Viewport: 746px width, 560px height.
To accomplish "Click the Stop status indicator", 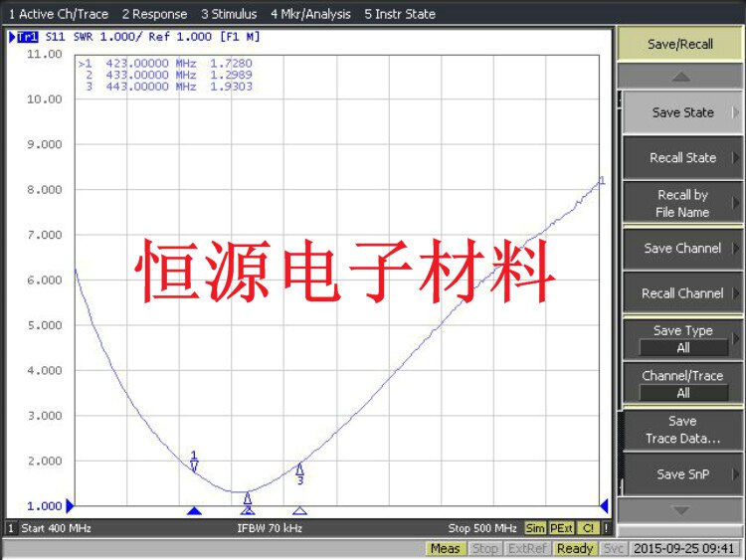I will [484, 549].
